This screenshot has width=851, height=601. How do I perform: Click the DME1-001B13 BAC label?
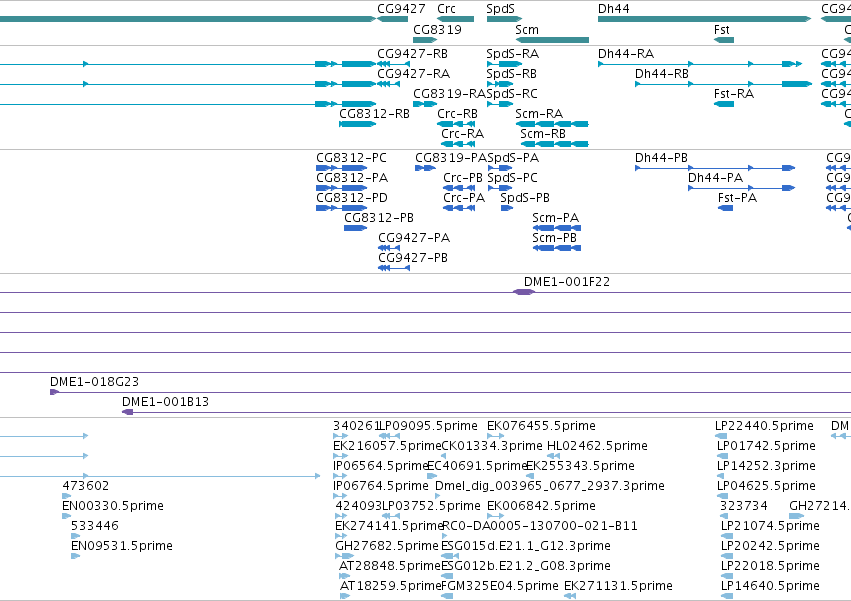pyautogui.click(x=165, y=402)
